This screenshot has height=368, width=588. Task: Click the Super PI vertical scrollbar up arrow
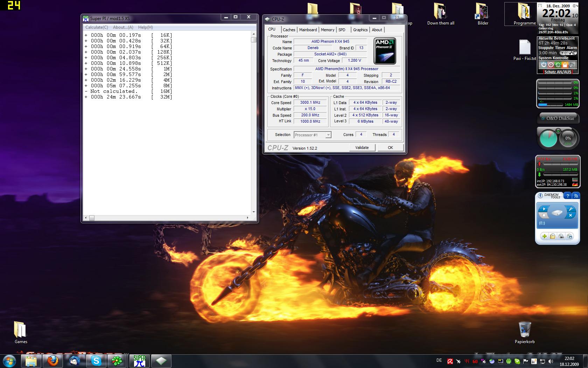click(x=254, y=34)
